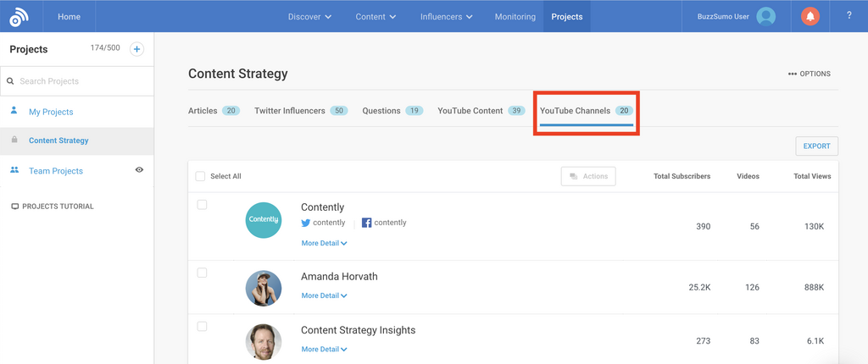Click the Export button
Viewport: 868px width, 364px height.
pyautogui.click(x=816, y=146)
